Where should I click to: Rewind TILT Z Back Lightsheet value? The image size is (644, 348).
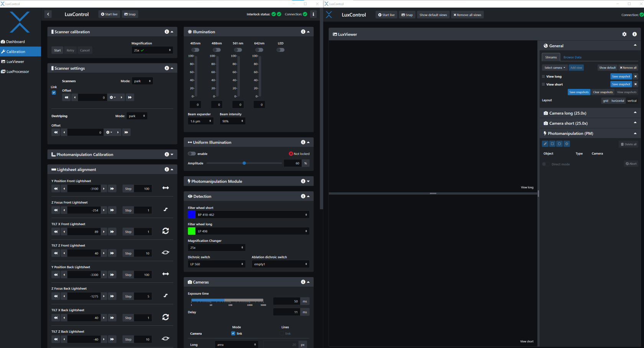[56, 339]
